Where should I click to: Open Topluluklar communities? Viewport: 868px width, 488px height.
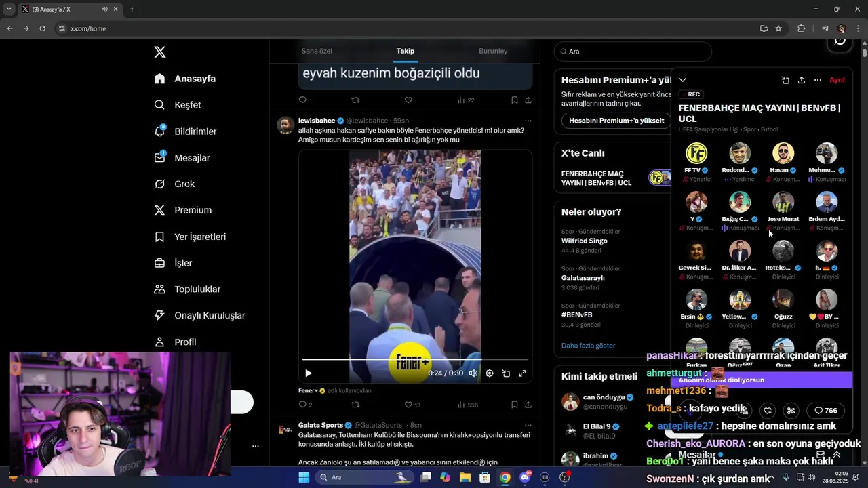click(x=187, y=289)
